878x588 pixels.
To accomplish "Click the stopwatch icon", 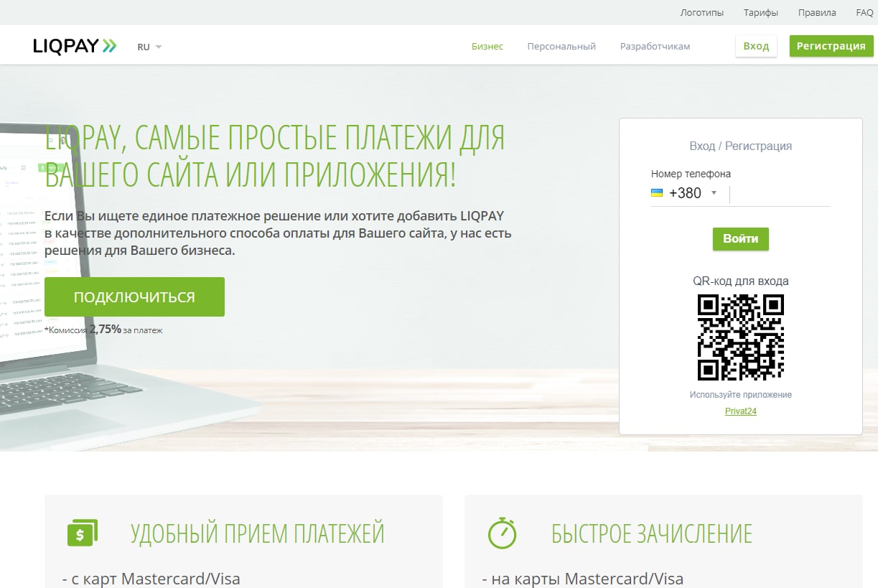I will [x=503, y=533].
